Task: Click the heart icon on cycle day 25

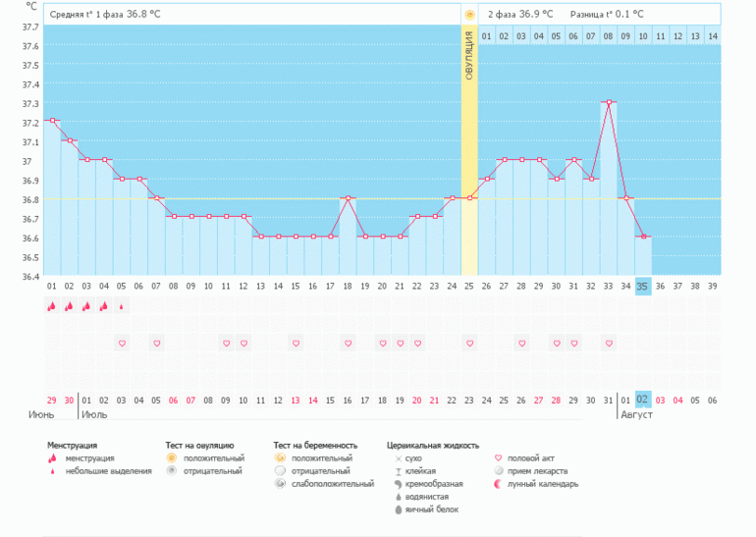Action: (469, 344)
